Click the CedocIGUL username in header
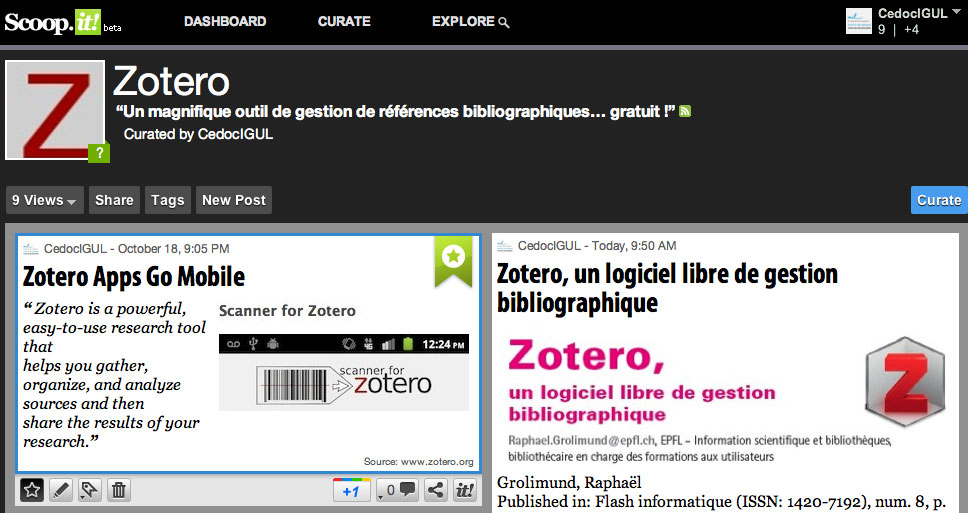The image size is (968, 513). pyautogui.click(x=913, y=13)
